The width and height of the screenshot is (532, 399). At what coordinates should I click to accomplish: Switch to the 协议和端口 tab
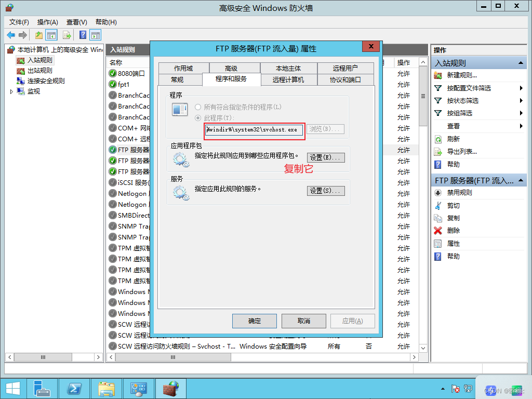click(345, 79)
